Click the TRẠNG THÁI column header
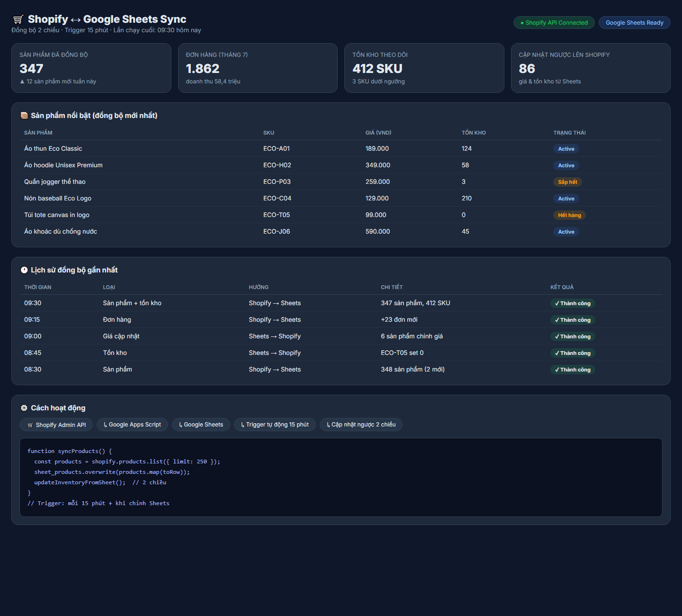 pos(570,133)
